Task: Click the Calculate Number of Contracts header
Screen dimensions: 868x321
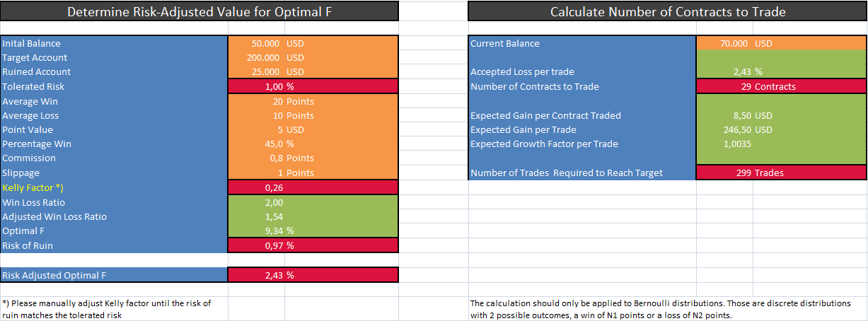Action: pyautogui.click(x=667, y=11)
